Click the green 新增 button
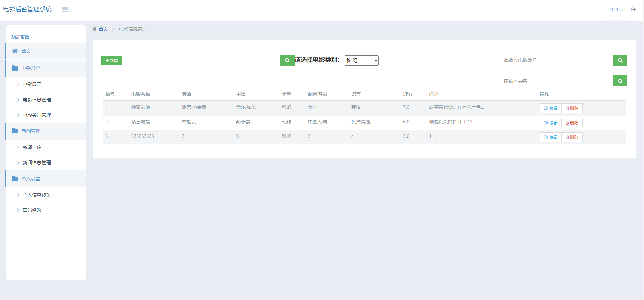 click(x=112, y=60)
